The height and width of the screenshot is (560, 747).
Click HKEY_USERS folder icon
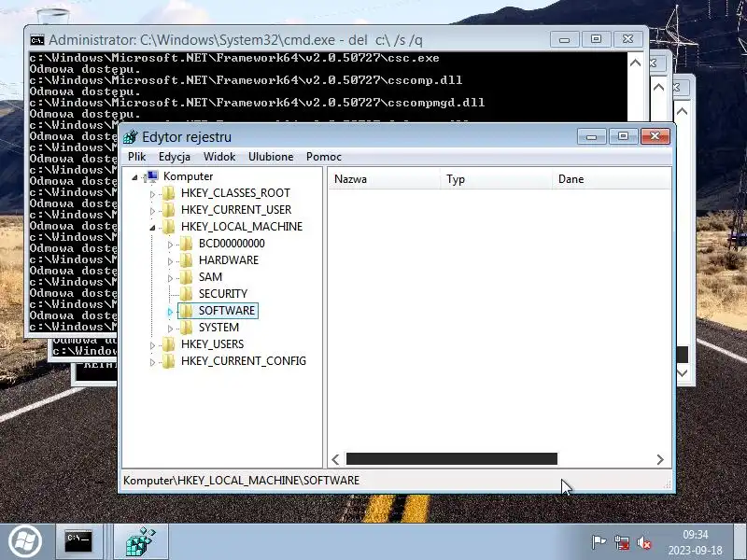click(168, 343)
